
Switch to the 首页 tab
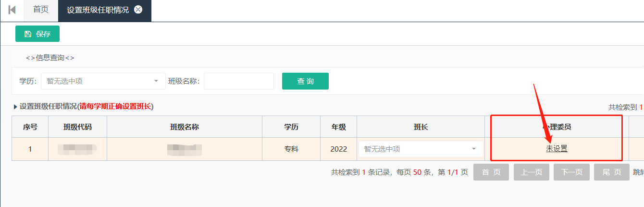[41, 10]
